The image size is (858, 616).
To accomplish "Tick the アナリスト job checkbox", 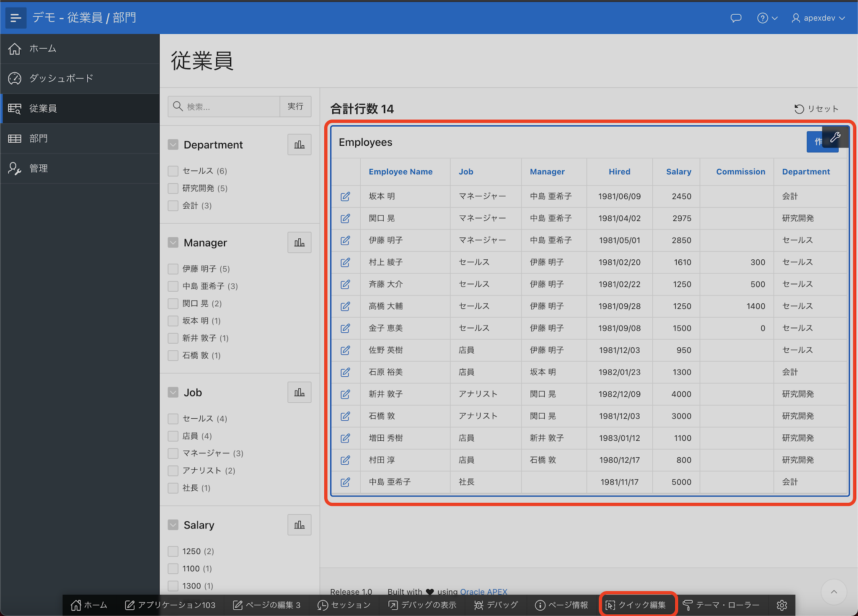I will point(173,471).
